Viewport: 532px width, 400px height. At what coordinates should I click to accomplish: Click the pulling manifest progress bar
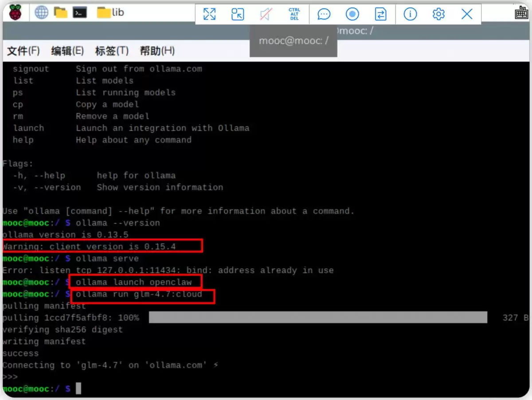click(x=318, y=318)
